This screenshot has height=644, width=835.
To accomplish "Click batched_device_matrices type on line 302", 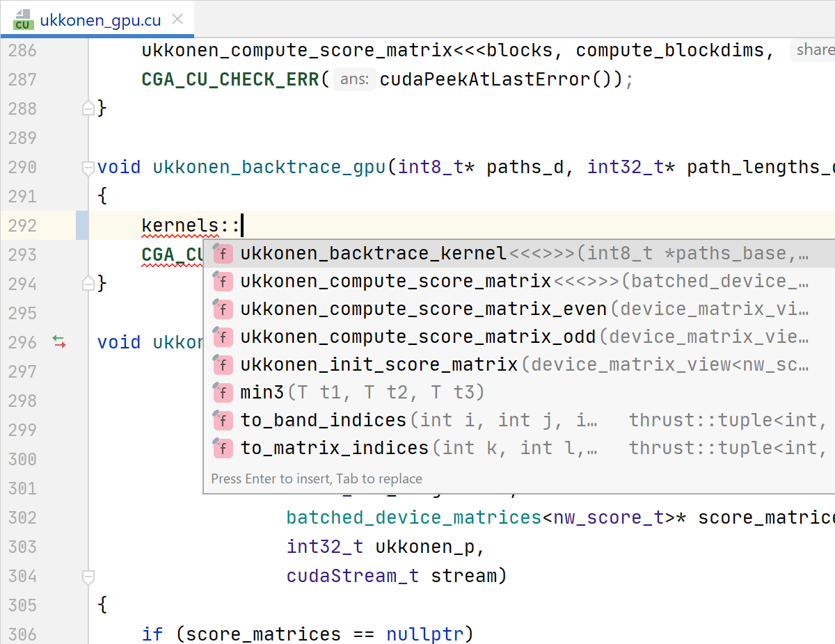I will pyautogui.click(x=414, y=518).
